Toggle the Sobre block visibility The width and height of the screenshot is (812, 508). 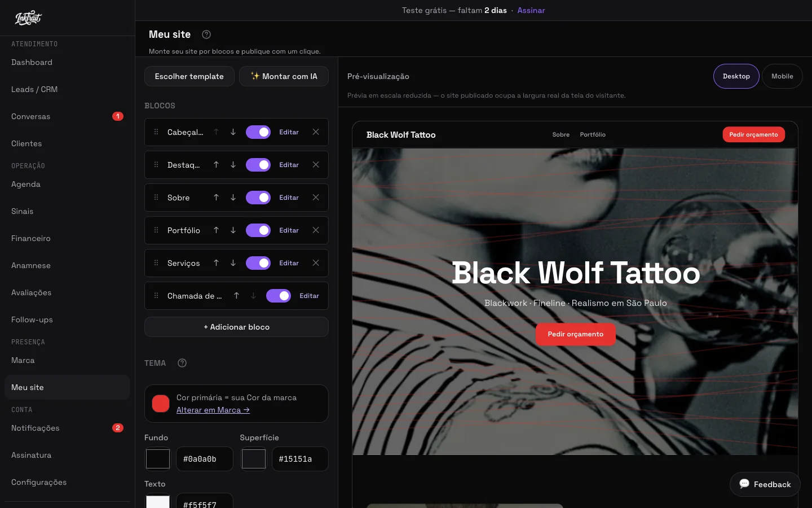point(258,198)
